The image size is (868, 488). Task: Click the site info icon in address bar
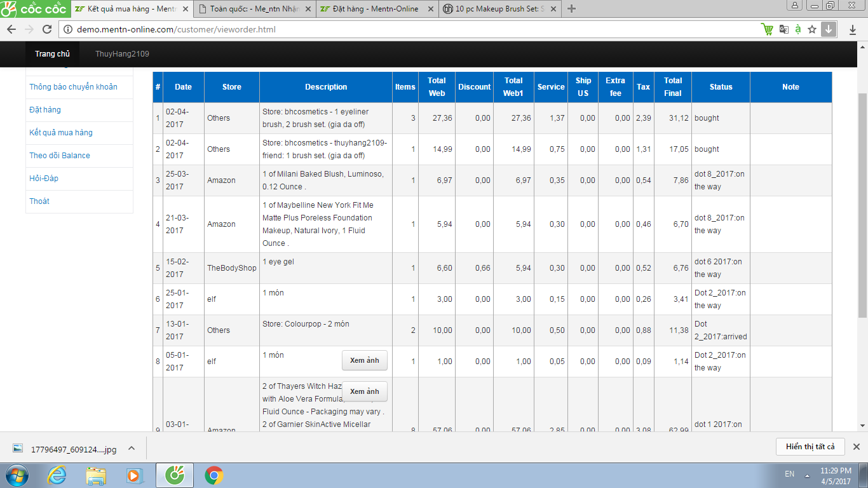[x=69, y=29]
